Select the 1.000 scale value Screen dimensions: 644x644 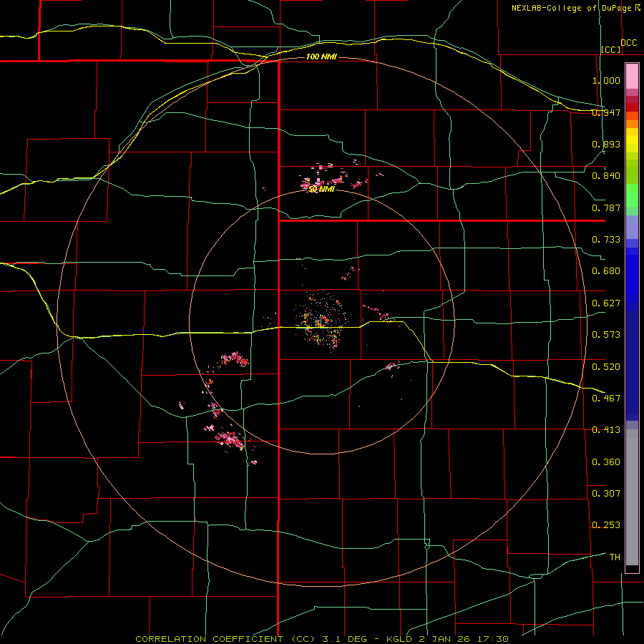tap(606, 80)
